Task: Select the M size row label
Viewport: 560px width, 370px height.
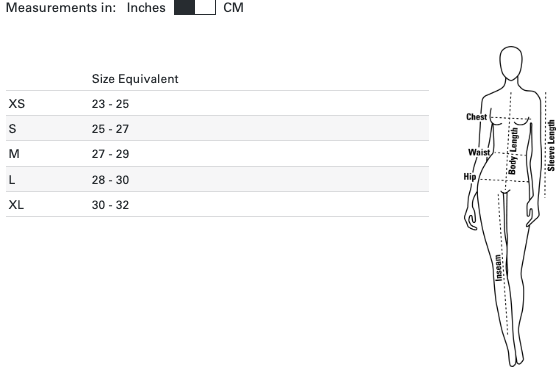Action: tap(14, 154)
